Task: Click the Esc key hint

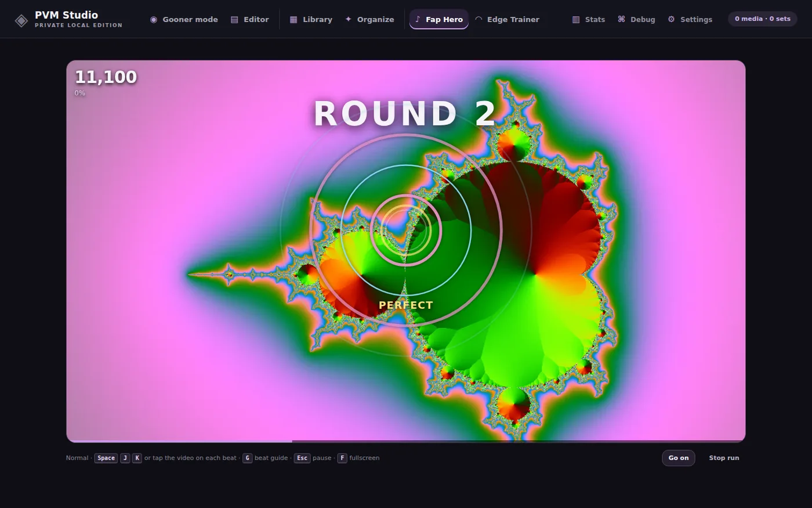Action: click(x=302, y=458)
